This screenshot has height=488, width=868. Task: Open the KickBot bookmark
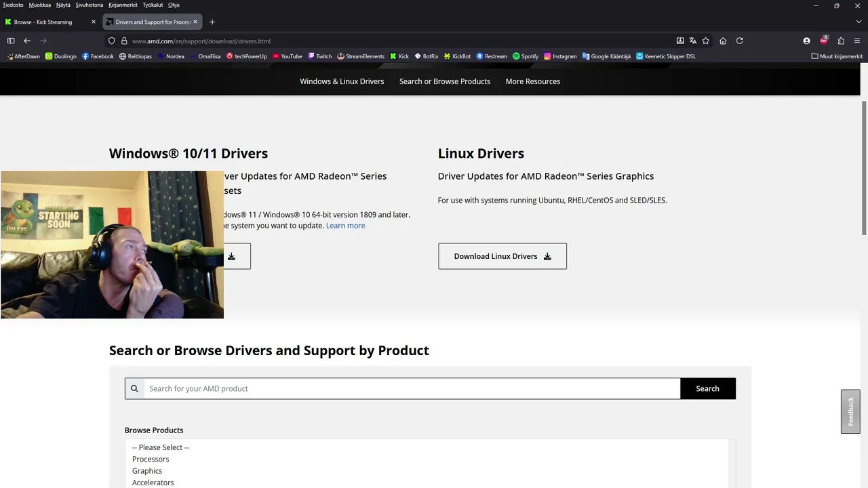coord(457,56)
